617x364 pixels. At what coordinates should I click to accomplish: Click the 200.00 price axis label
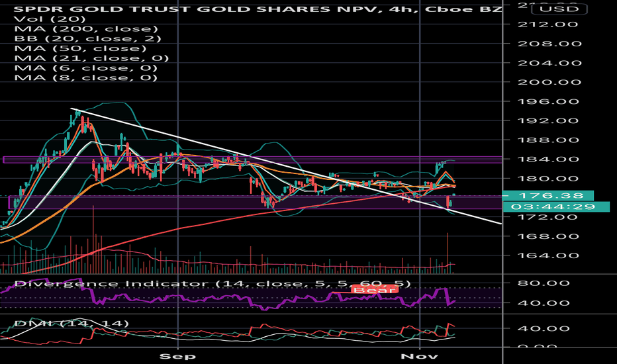click(549, 82)
